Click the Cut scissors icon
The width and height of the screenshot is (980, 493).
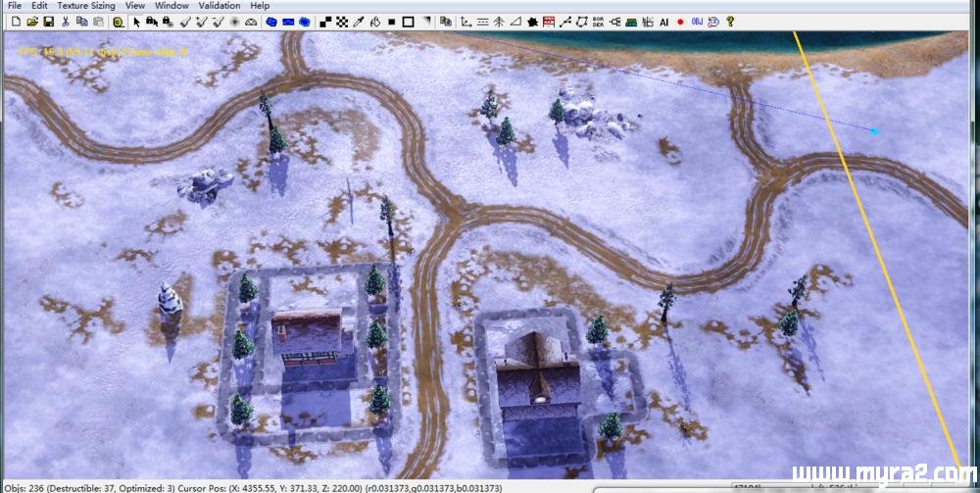pyautogui.click(x=66, y=21)
